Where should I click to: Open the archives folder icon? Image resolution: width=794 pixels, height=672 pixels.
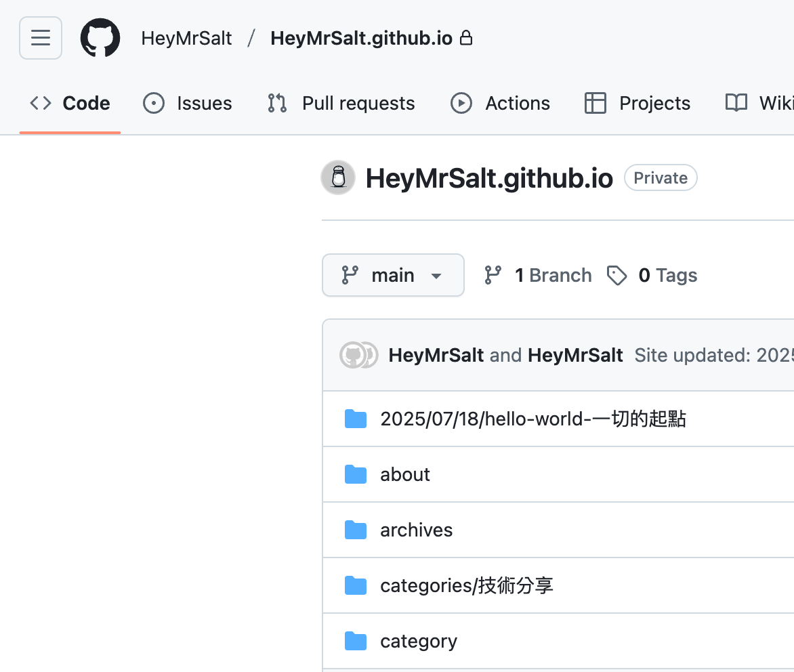tap(356, 530)
